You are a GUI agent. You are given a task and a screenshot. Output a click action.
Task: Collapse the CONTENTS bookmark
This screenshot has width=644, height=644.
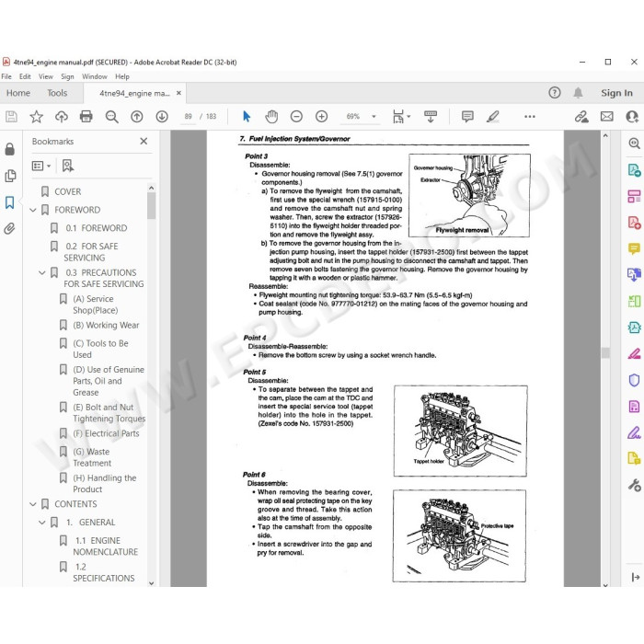[33, 504]
